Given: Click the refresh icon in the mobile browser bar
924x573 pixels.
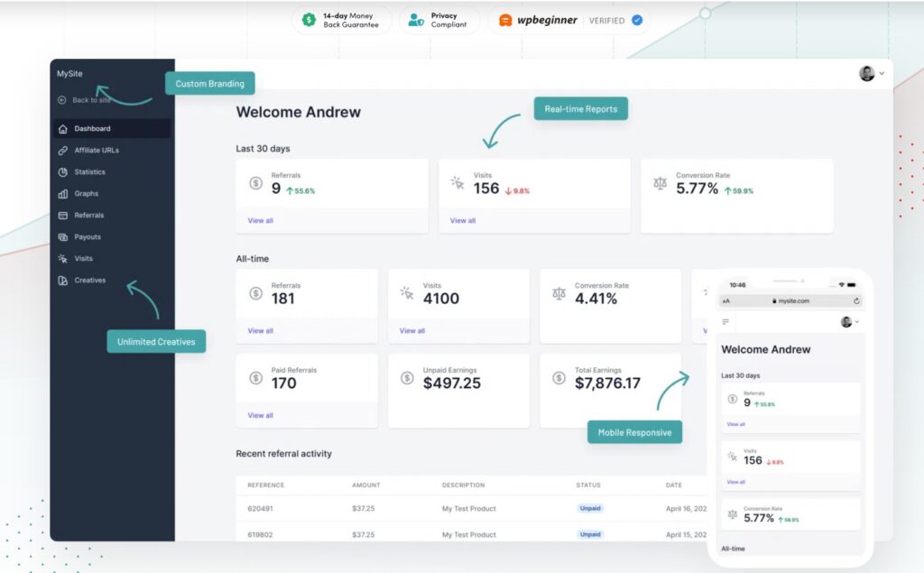Looking at the screenshot, I should pos(856,300).
